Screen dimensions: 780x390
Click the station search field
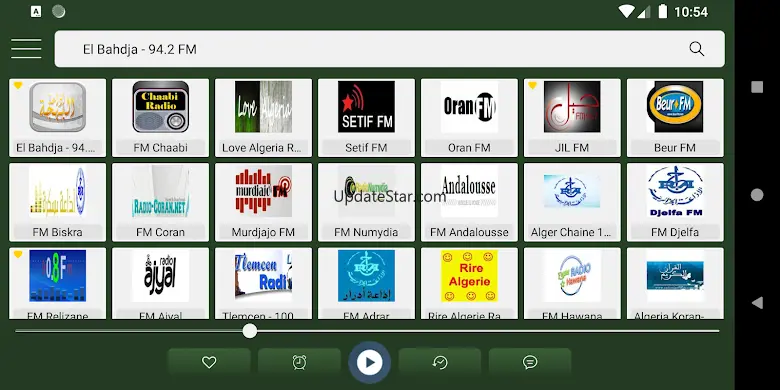point(390,49)
